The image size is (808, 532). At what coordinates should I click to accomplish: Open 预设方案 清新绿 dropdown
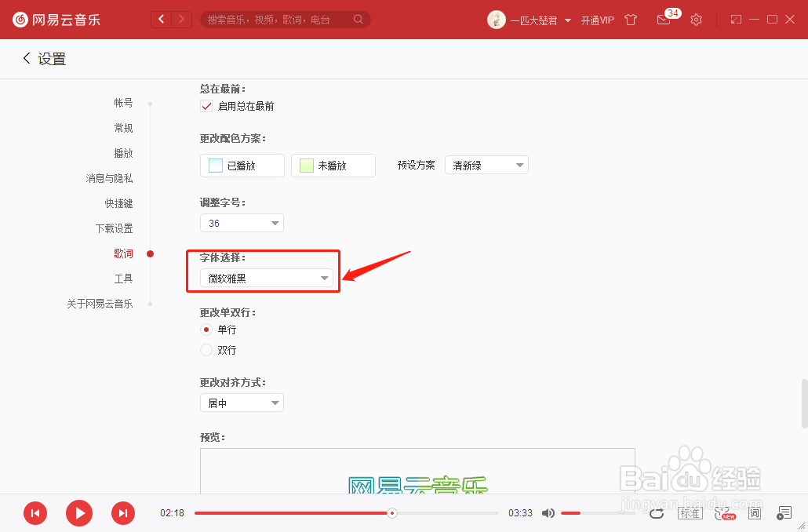[x=486, y=165]
